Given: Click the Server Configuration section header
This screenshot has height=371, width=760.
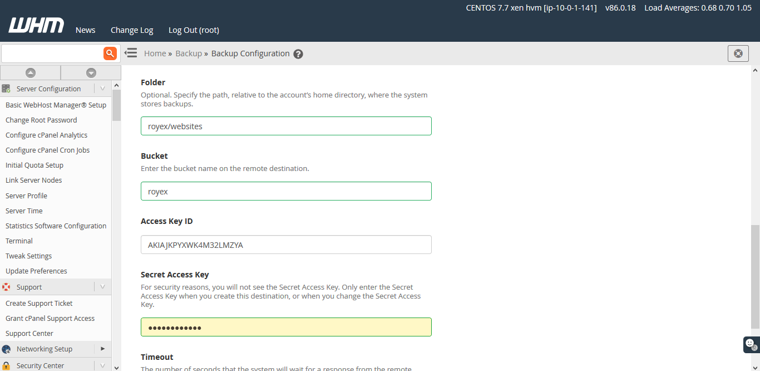Looking at the screenshot, I should (55, 89).
